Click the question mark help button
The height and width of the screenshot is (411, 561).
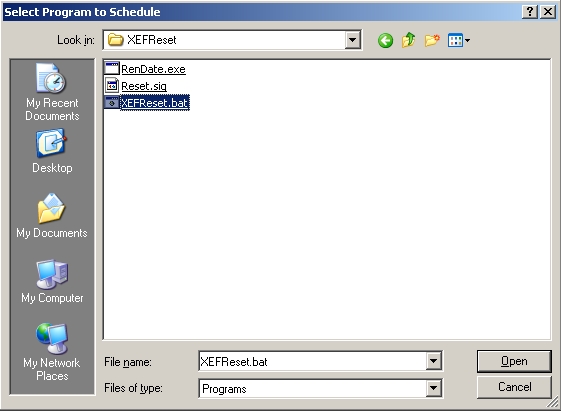point(530,12)
